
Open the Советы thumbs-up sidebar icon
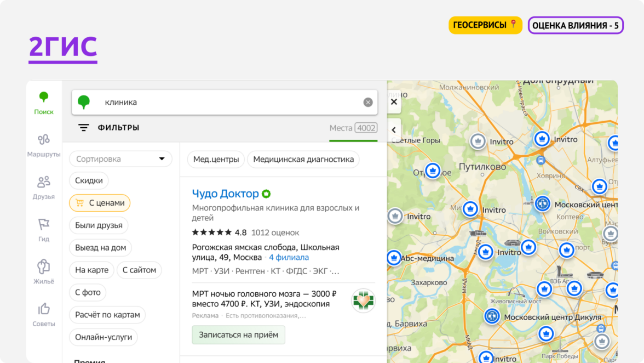pos(44,309)
